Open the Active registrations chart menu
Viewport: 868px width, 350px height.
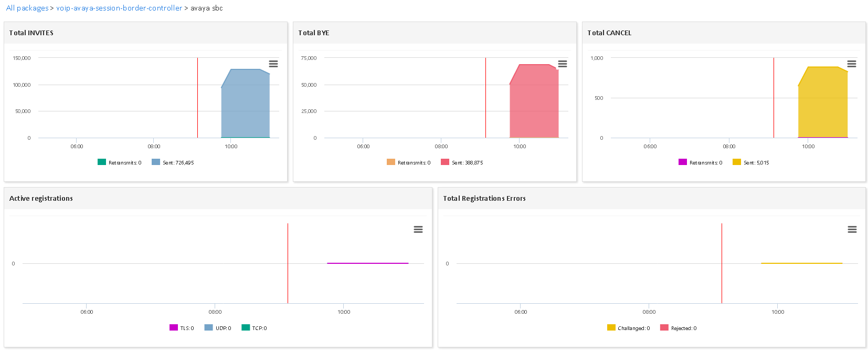pyautogui.click(x=418, y=229)
